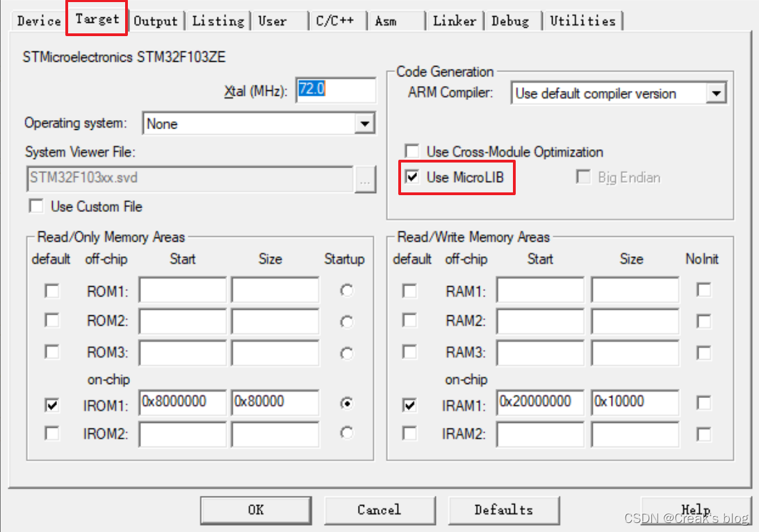Enable Use Custom File checkbox
759x532 pixels.
(36, 206)
